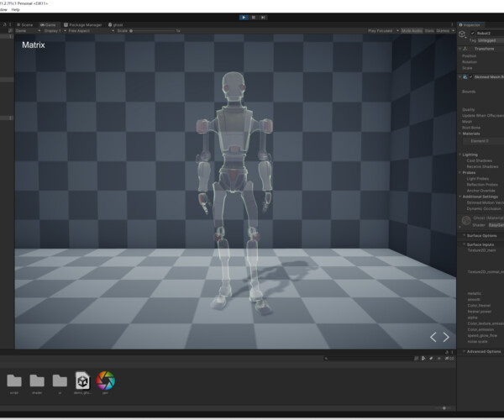The image size is (504, 420).
Task: Select the Color_emission property label
Action: click(x=480, y=329)
